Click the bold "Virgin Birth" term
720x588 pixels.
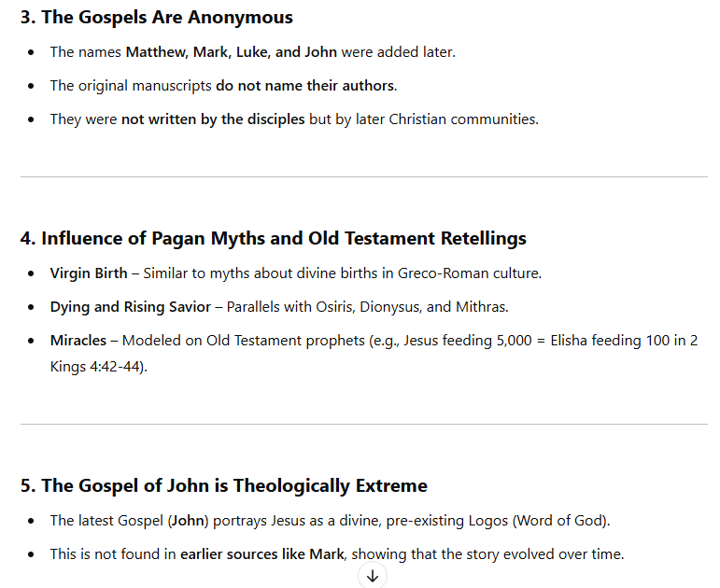[89, 273]
